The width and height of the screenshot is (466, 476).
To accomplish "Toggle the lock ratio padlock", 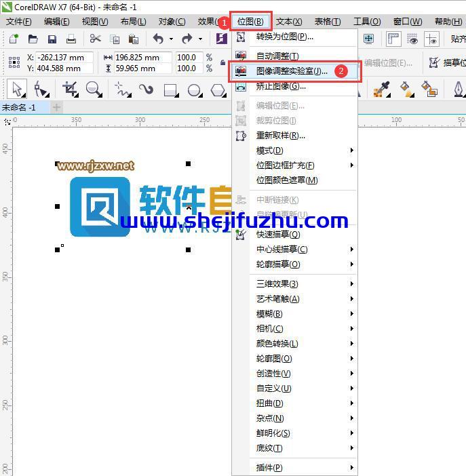I will click(x=223, y=62).
